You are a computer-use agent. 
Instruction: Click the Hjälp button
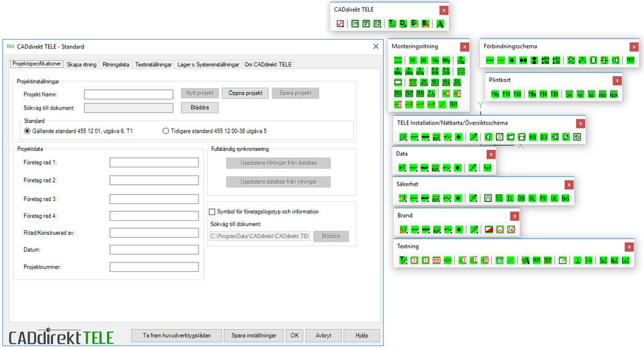tap(362, 335)
